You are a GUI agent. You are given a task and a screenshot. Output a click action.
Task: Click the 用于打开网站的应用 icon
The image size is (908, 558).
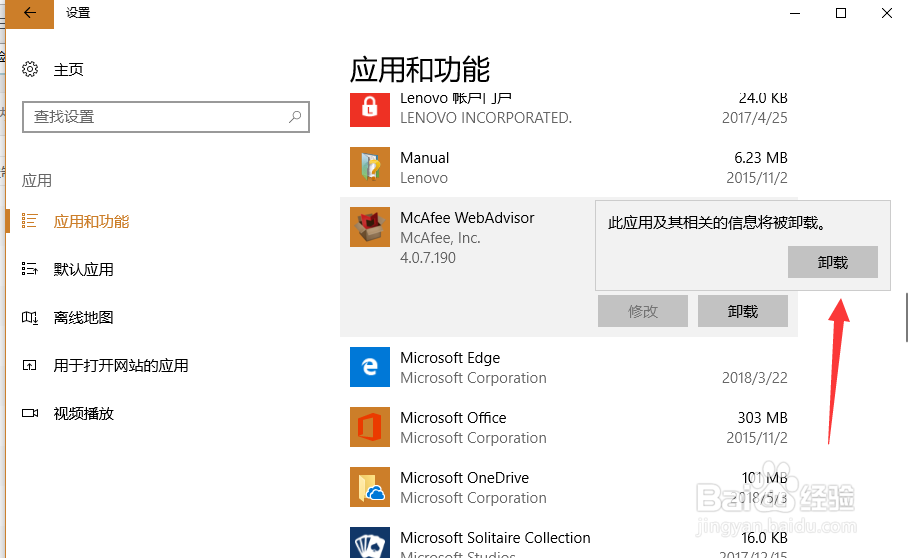(30, 365)
